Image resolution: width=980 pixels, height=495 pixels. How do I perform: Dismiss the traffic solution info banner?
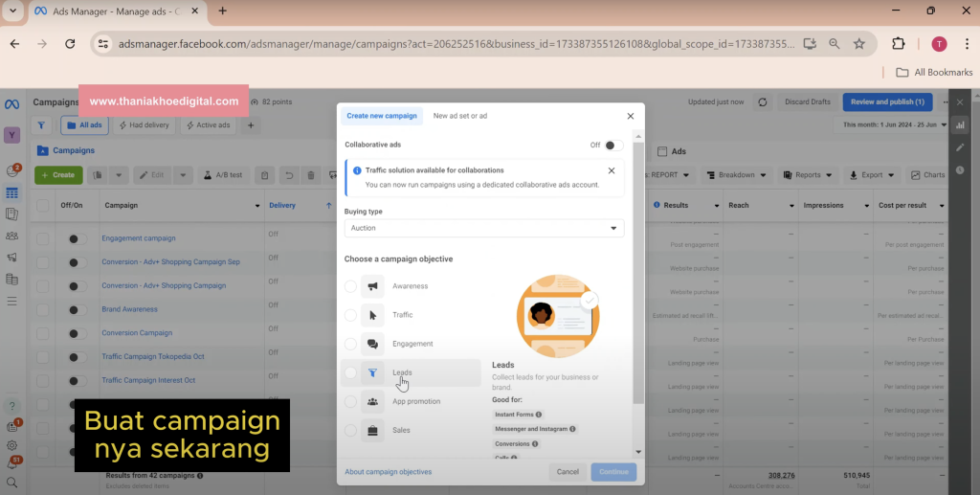tap(612, 170)
